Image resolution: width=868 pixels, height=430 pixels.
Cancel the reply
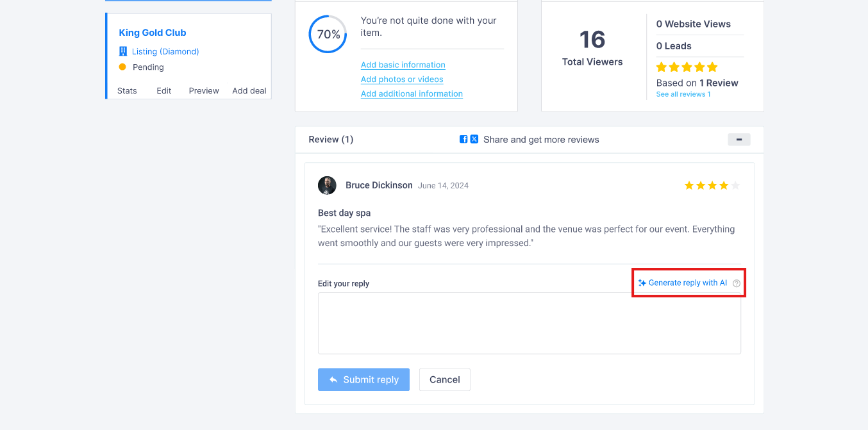[445, 379]
